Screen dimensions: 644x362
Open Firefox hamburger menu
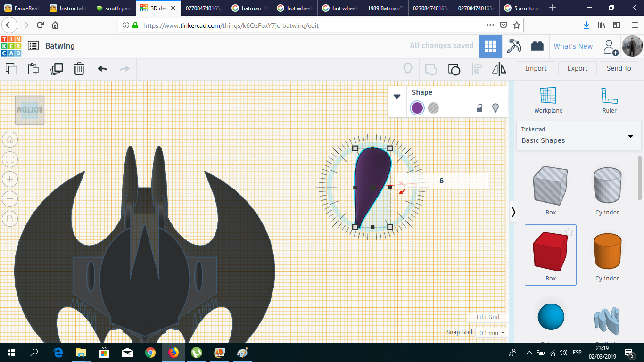[635, 25]
